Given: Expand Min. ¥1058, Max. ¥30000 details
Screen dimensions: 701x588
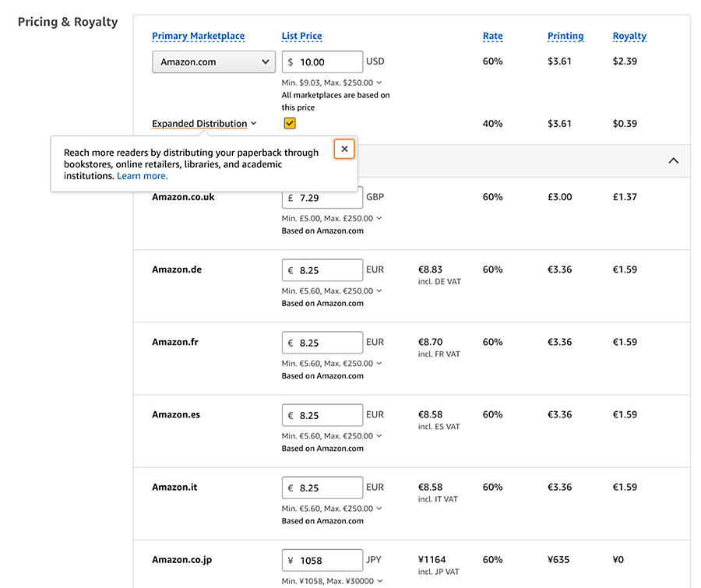Looking at the screenshot, I should [380, 581].
